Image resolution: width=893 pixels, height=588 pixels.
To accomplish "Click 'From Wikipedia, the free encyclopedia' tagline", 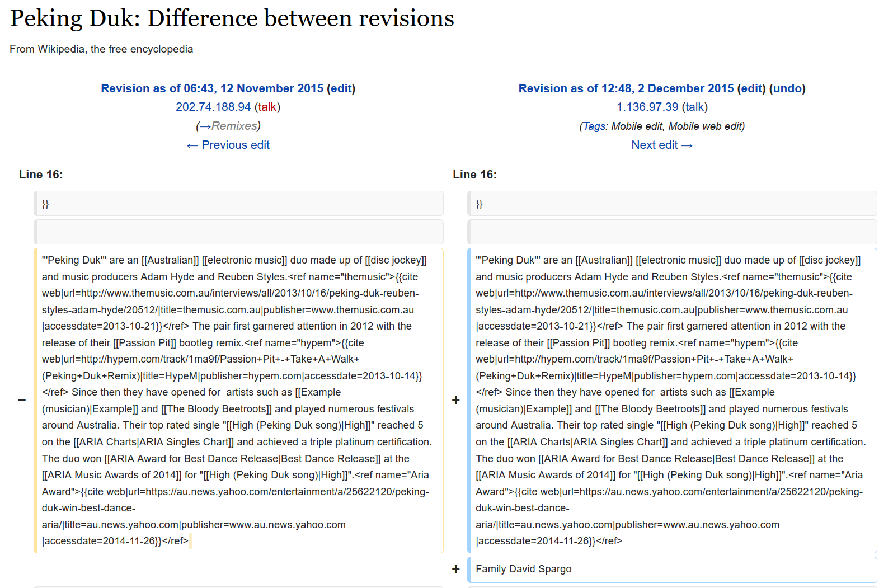I will (101, 49).
